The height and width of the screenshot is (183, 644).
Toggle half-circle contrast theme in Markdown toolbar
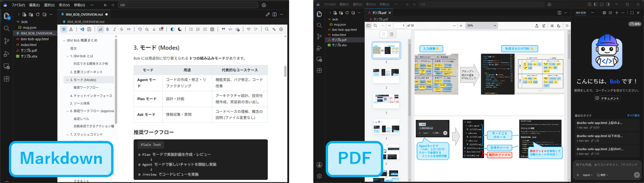click(x=173, y=29)
